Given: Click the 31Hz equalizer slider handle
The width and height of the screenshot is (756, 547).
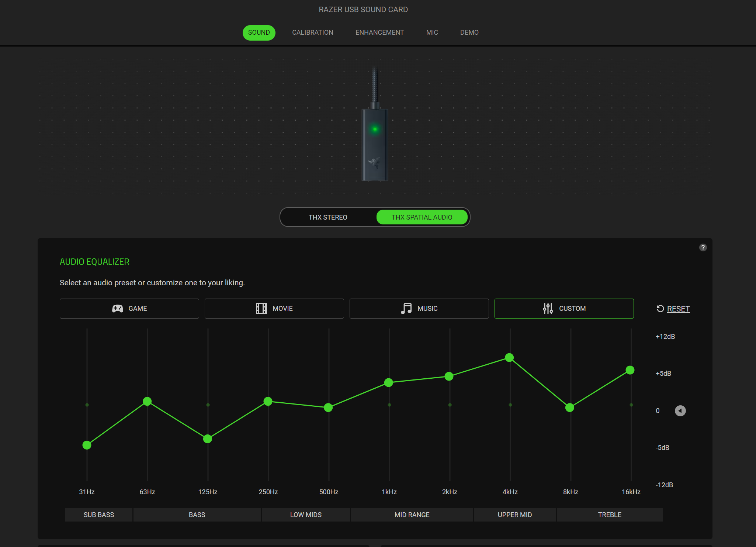Looking at the screenshot, I should click(x=87, y=445).
